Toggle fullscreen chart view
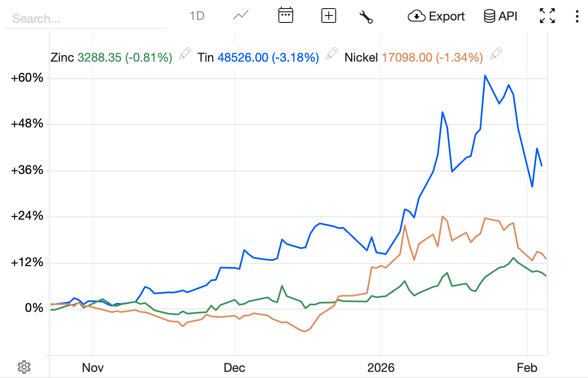 (547, 16)
